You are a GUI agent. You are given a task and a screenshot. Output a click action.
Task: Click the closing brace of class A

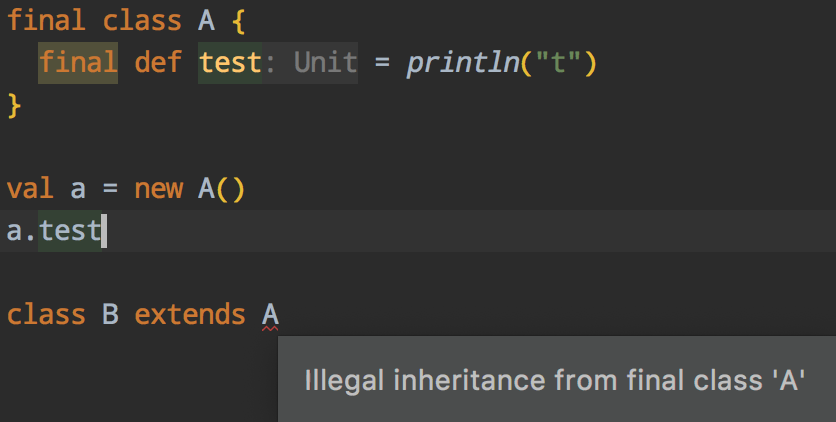tap(14, 105)
